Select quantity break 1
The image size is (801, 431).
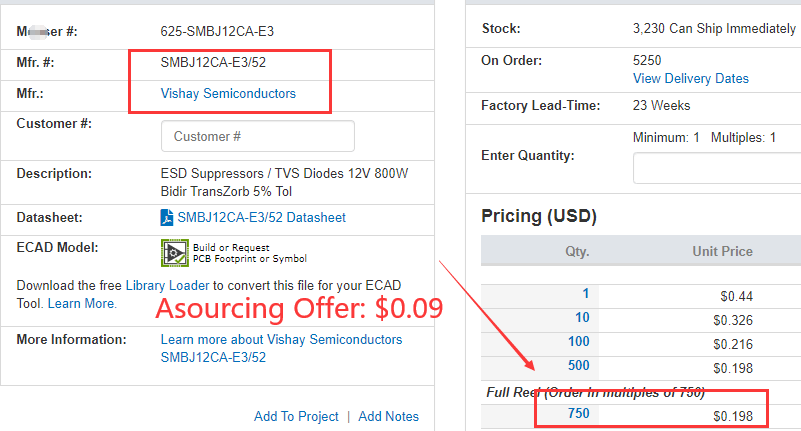[x=585, y=294]
